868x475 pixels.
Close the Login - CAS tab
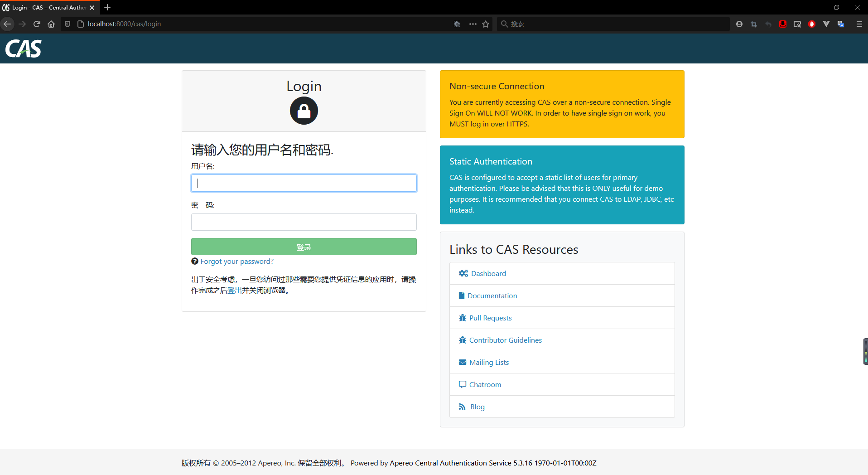(x=92, y=8)
